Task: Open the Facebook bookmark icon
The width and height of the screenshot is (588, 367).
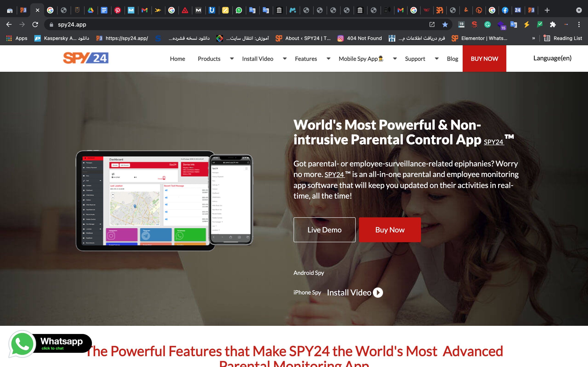Action: tap(505, 10)
